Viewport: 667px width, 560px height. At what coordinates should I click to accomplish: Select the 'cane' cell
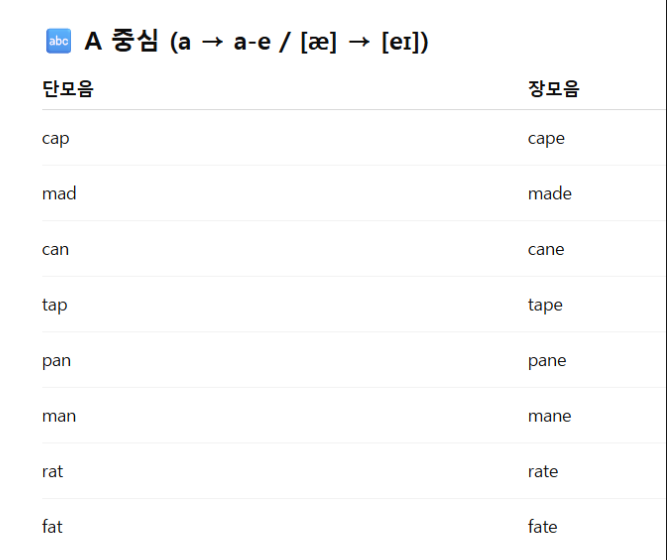click(546, 249)
